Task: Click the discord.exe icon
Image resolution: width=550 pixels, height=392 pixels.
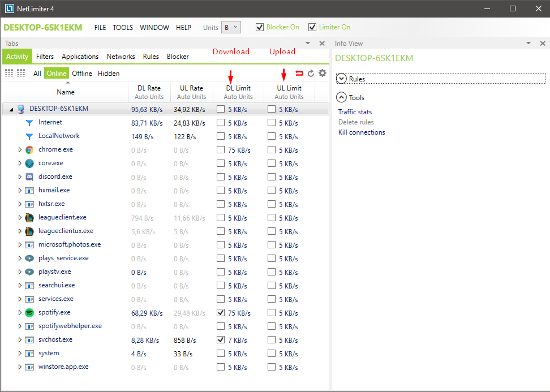Action: 29,177
